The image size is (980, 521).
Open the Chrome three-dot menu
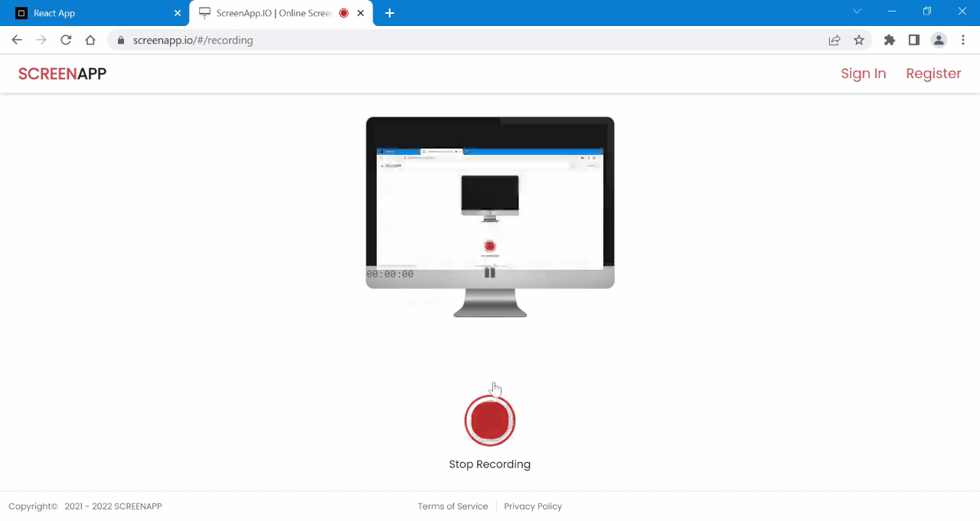pos(963,39)
